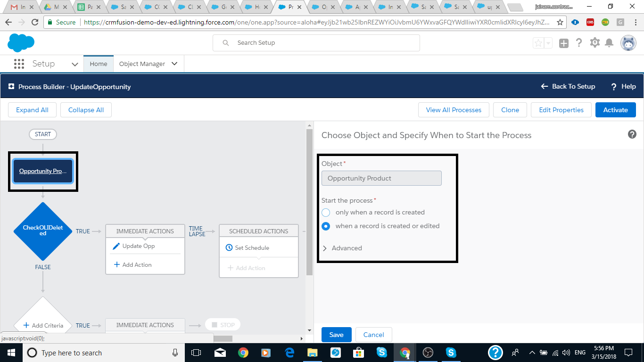Click the help icon in process panel

(632, 134)
